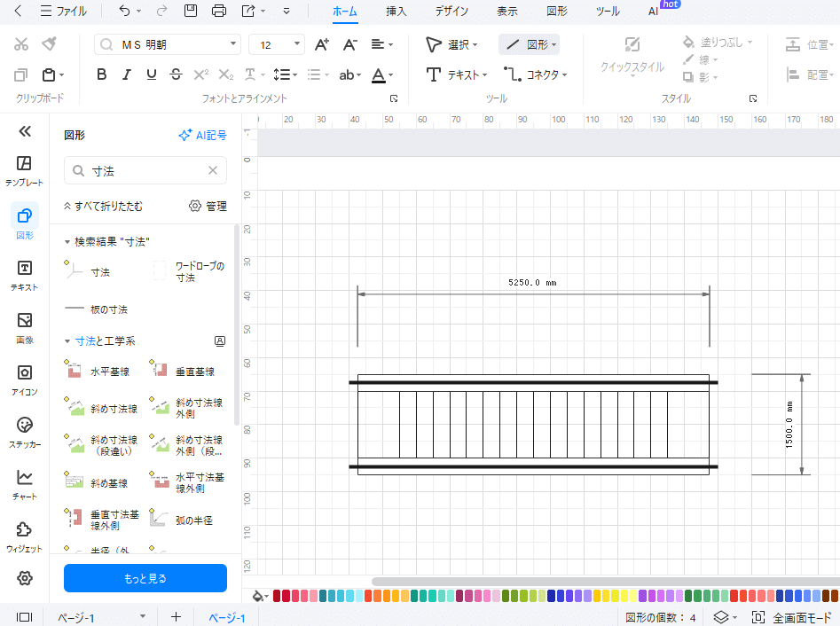840x626 pixels.
Task: Click the redo arrow icon
Action: point(161,11)
